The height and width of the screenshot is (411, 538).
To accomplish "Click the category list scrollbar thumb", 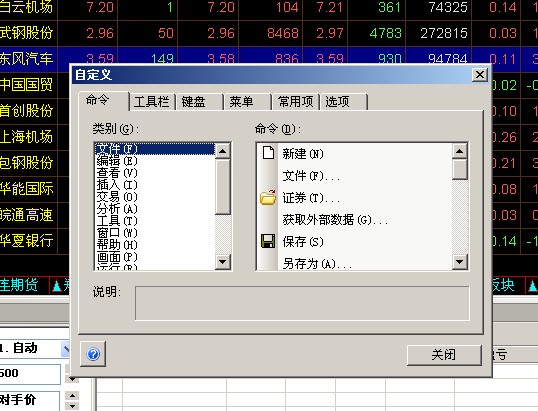I will (223, 186).
